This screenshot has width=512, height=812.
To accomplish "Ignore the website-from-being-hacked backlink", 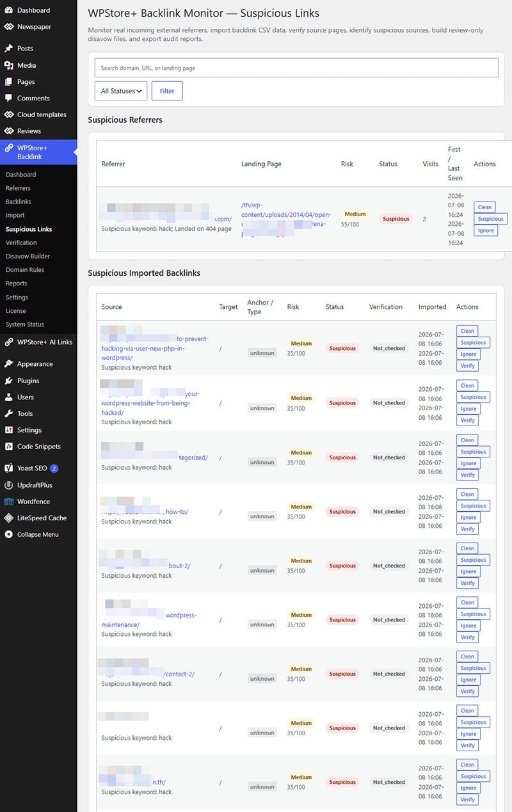I will point(468,409).
